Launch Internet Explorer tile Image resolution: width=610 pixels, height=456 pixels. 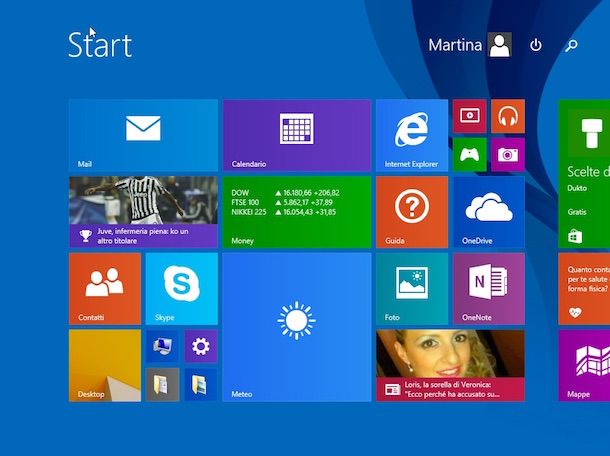(x=412, y=135)
